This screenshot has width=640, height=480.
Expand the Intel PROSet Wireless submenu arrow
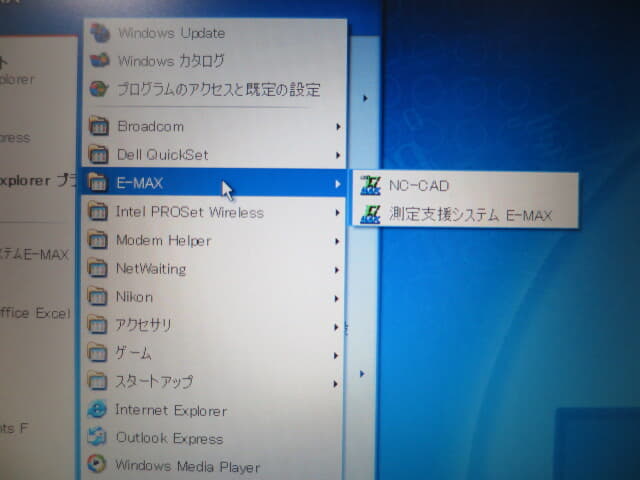point(338,213)
